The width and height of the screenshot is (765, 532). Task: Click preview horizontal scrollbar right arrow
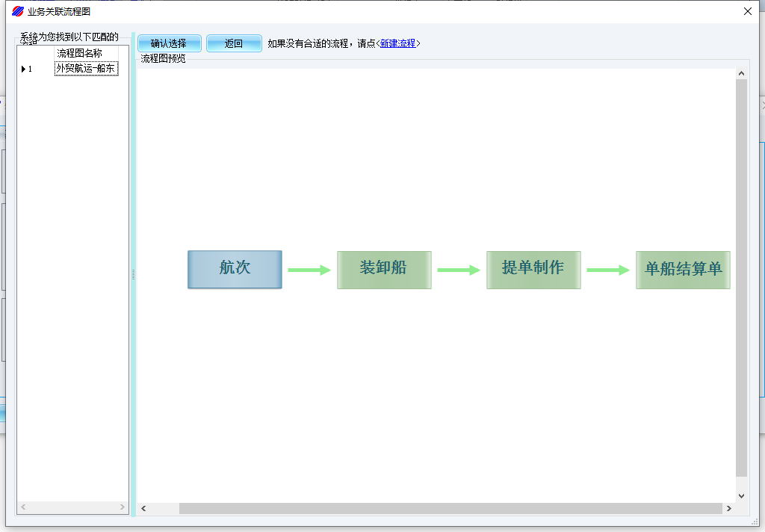pos(728,508)
